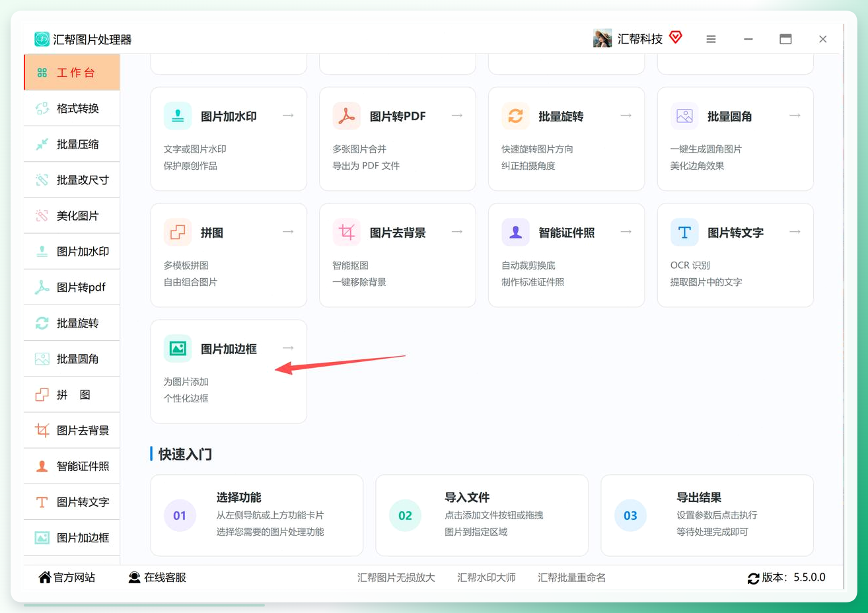Go to 批量压缩 in the sidebar

(x=72, y=144)
